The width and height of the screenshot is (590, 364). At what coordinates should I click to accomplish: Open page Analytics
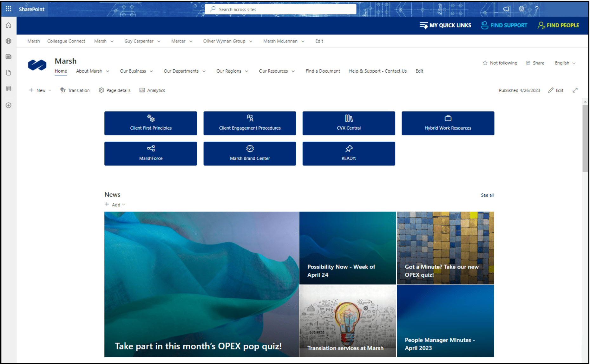pos(152,90)
